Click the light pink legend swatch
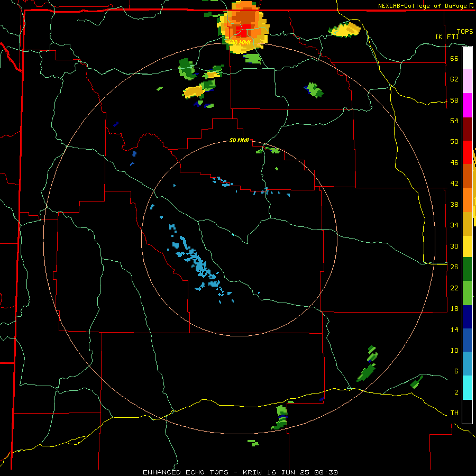The width and height of the screenshot is (476, 476). click(467, 81)
